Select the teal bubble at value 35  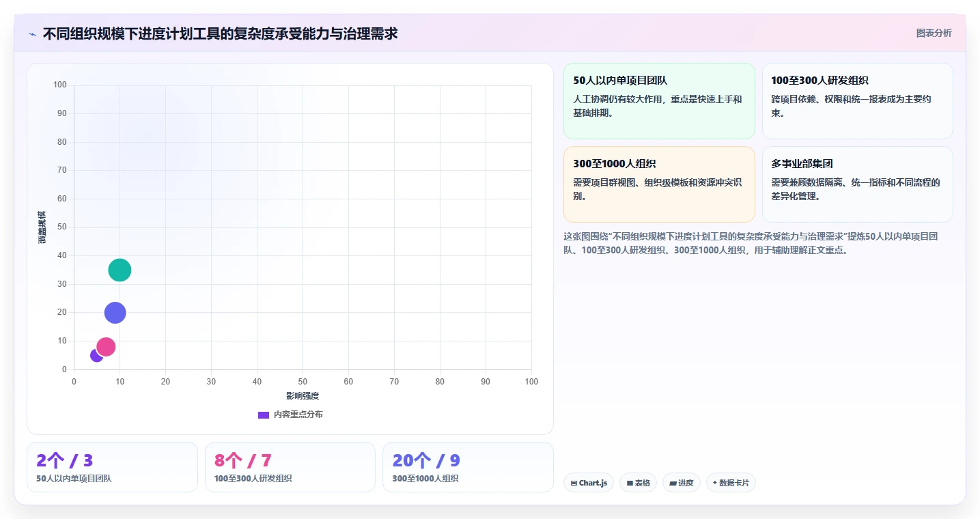(120, 270)
